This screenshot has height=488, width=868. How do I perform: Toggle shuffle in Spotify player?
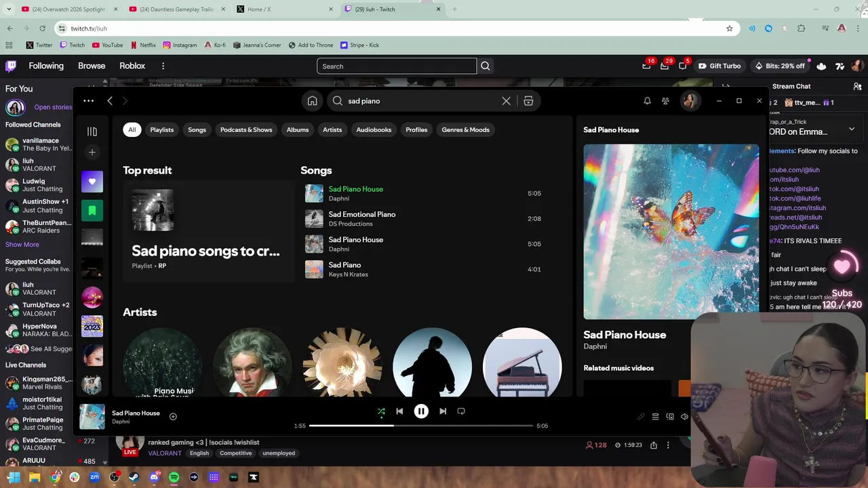pos(381,411)
